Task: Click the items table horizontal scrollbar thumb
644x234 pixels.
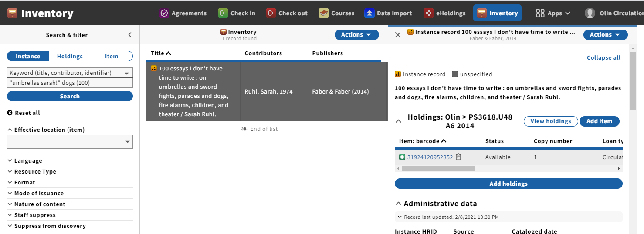Action: (439, 168)
